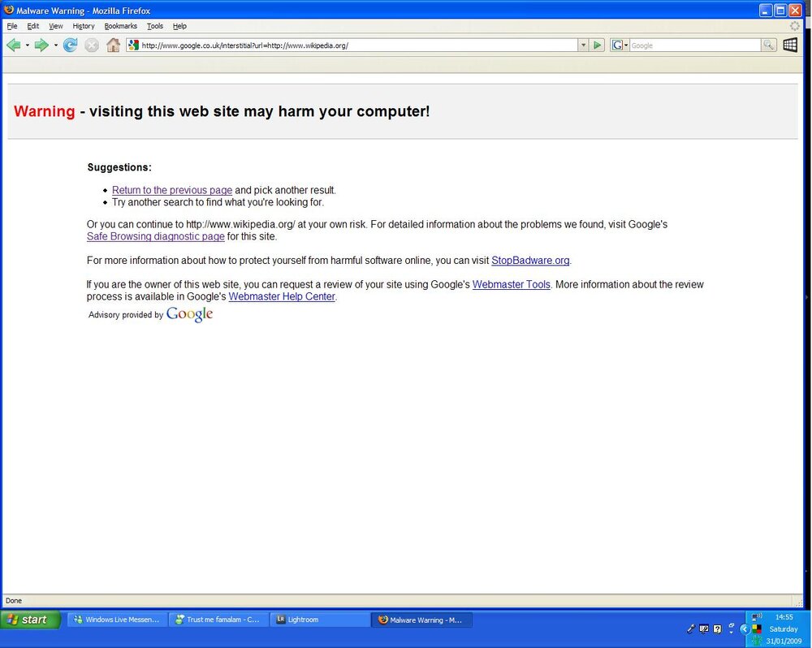Screen dimensions: 812x648
Task: Select the Malware Warning taskbar button
Action: click(421, 620)
